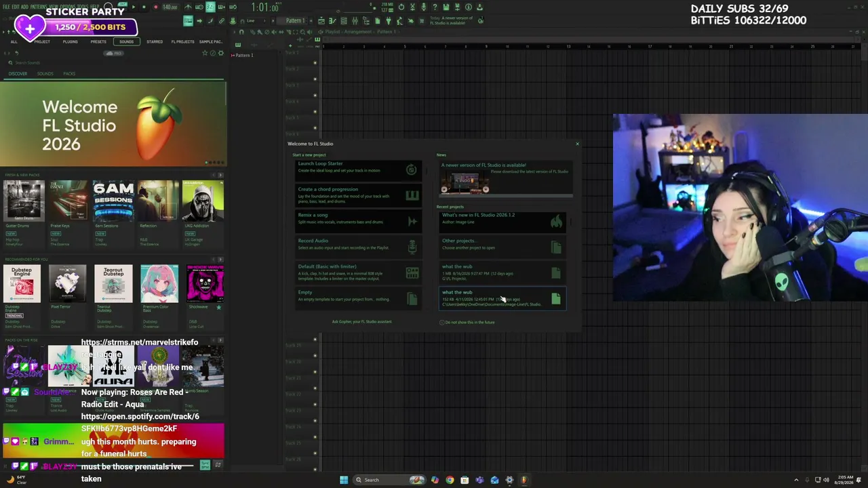Click the gear settings icon in browser

tap(220, 53)
